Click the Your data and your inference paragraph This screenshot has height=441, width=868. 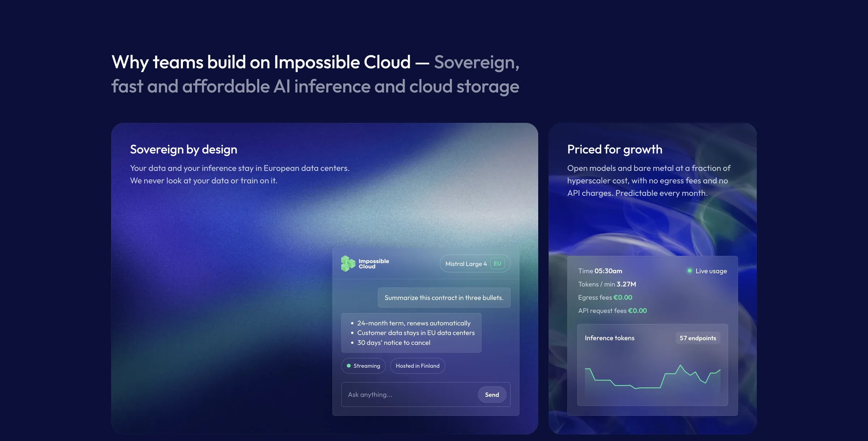pos(240,174)
